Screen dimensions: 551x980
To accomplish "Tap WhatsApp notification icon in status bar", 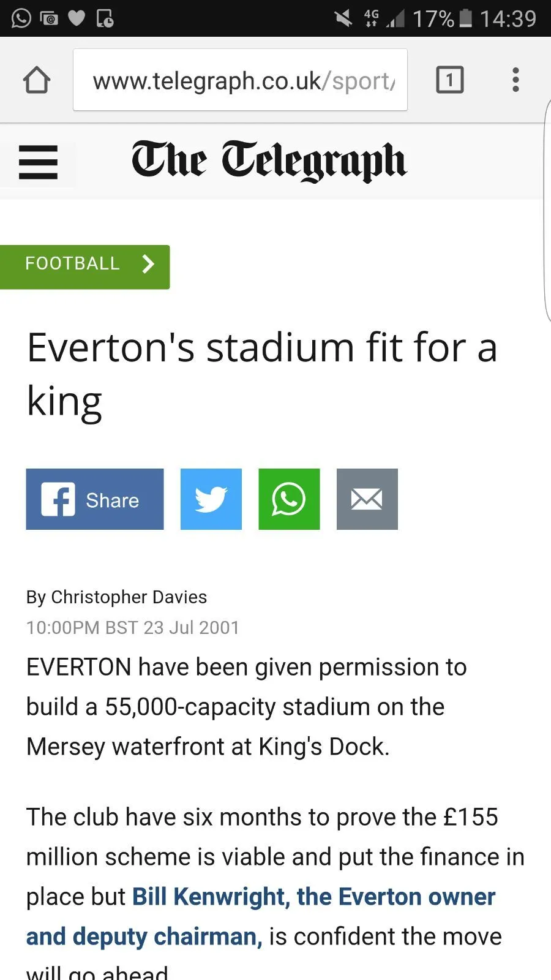I will point(21,18).
